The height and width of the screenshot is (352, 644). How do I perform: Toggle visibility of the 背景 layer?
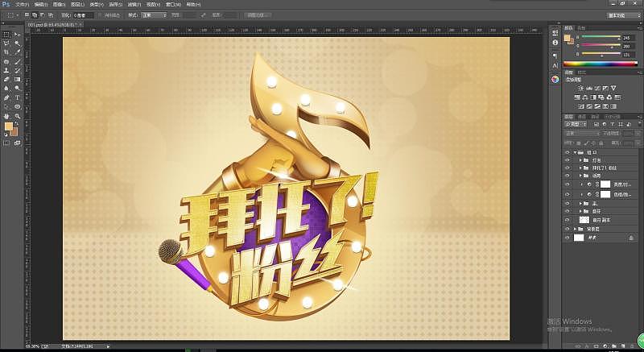click(x=568, y=238)
